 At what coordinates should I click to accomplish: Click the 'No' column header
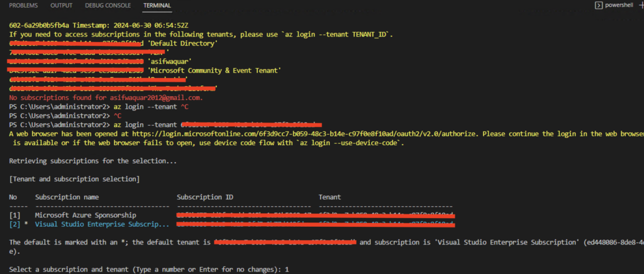point(13,197)
